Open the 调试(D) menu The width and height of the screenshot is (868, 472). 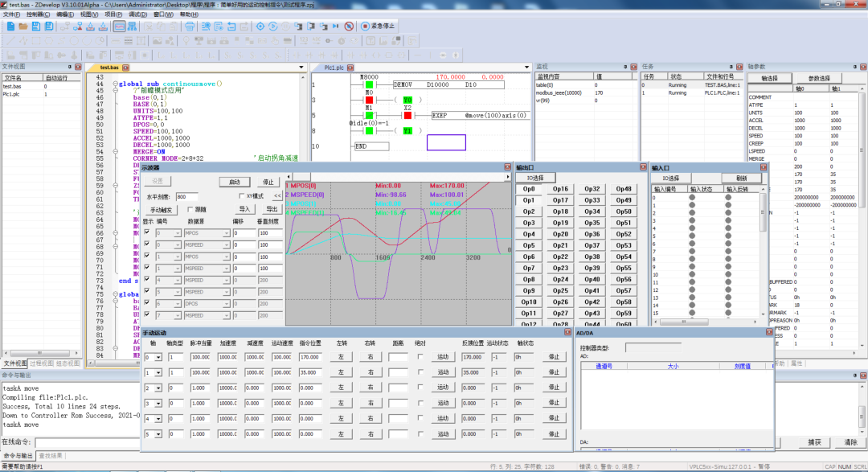(137, 15)
